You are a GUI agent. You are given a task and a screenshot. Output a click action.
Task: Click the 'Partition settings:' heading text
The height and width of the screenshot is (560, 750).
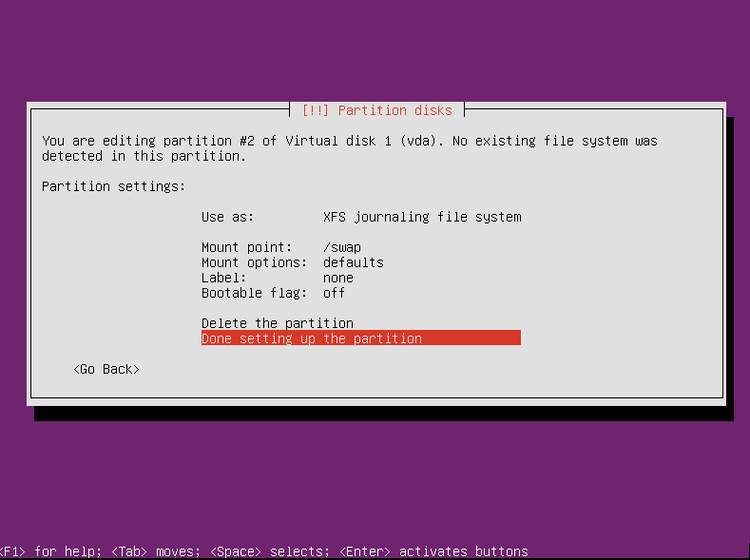pyautogui.click(x=113, y=186)
